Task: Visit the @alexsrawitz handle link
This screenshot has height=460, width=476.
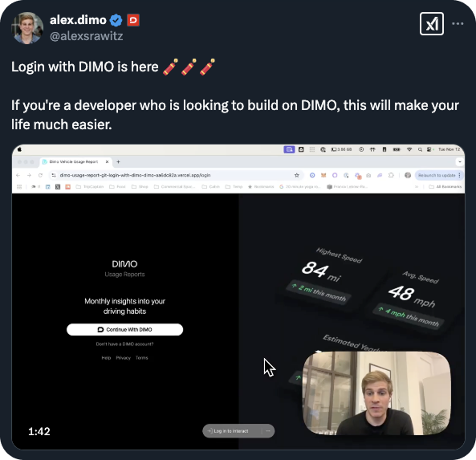Action: 86,36
